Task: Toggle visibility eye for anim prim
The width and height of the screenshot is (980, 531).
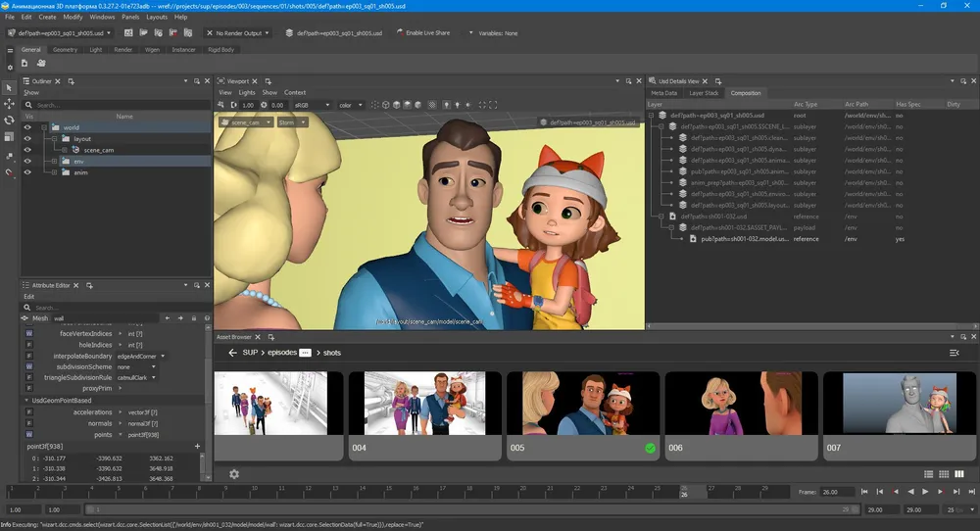Action: 28,172
